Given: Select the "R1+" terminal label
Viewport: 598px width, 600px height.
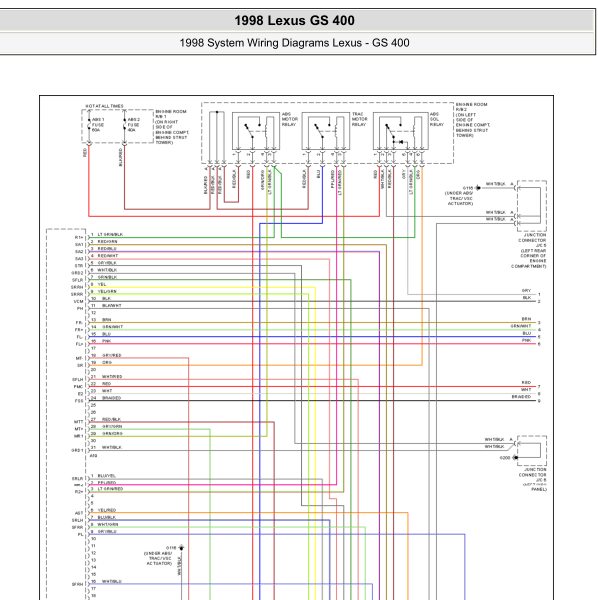Looking at the screenshot, I should tap(79, 238).
